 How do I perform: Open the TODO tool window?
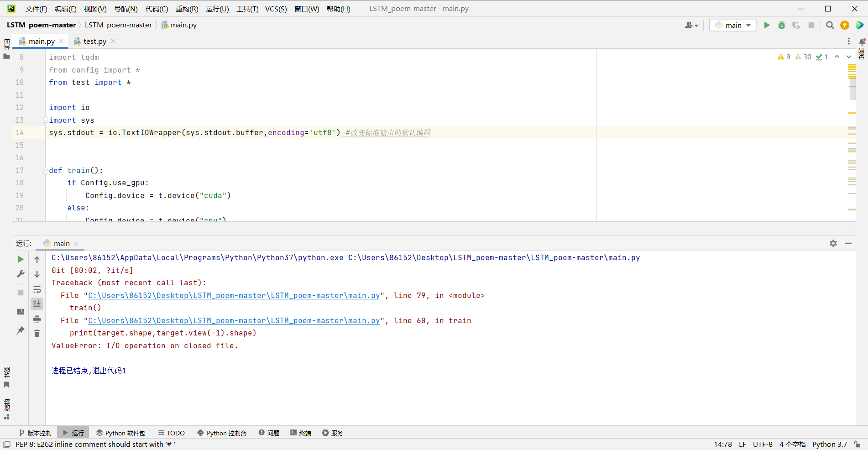pyautogui.click(x=172, y=433)
